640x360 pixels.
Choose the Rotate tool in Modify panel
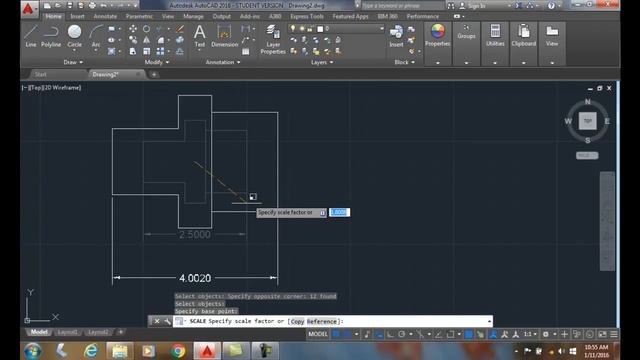pyautogui.click(x=147, y=29)
